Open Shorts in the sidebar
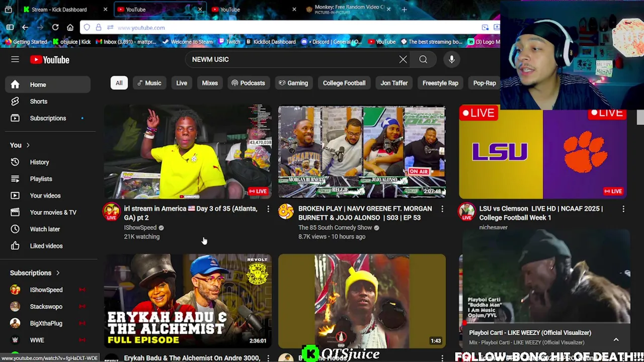644x362 pixels. pyautogui.click(x=48, y=101)
